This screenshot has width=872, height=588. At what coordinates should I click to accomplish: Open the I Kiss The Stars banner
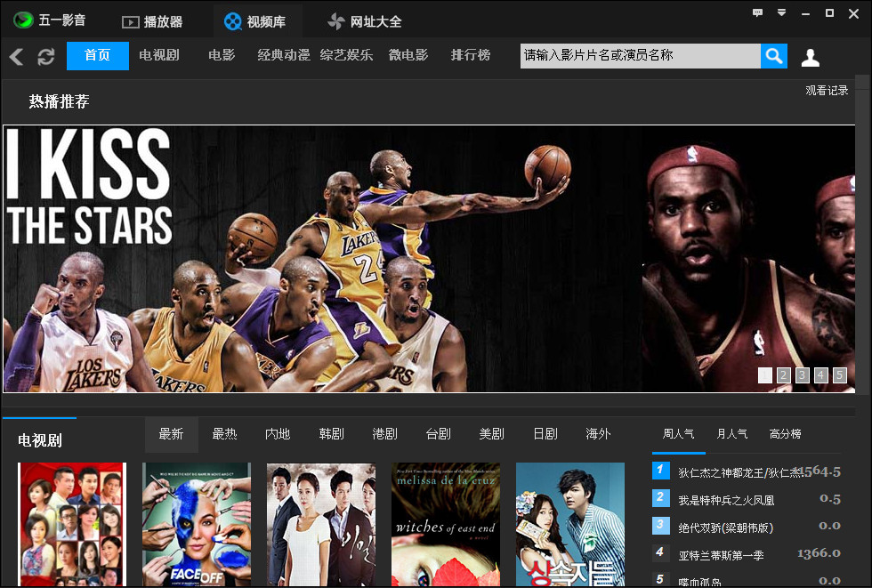point(429,259)
